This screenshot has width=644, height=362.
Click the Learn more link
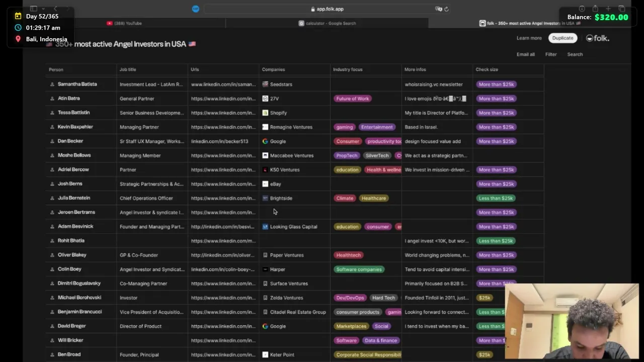pyautogui.click(x=529, y=38)
